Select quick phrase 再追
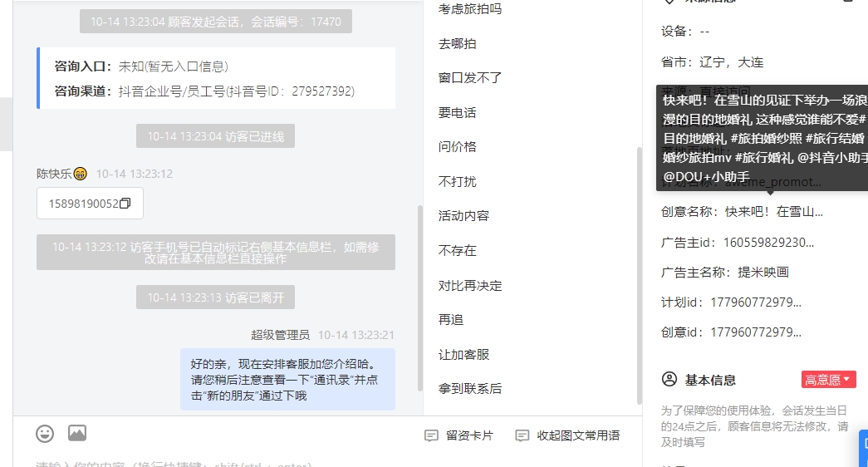Viewport: 868px width, 467px height. pyautogui.click(x=450, y=320)
